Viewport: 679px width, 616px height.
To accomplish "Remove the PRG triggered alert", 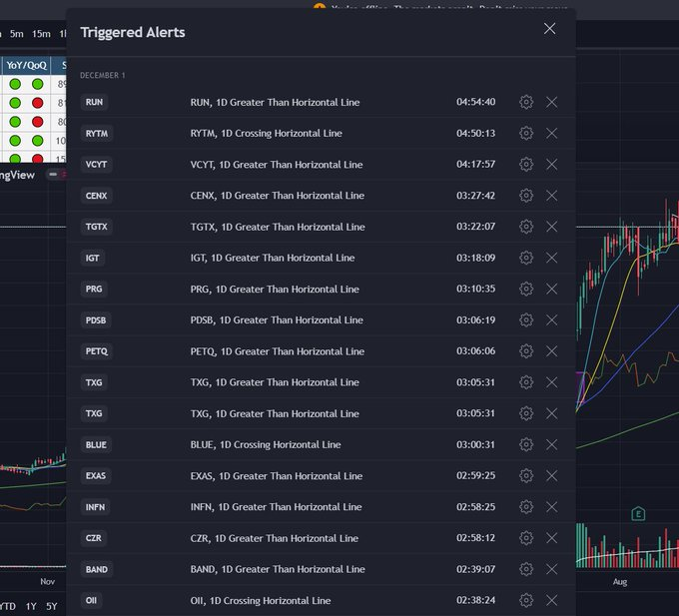I will click(x=551, y=289).
